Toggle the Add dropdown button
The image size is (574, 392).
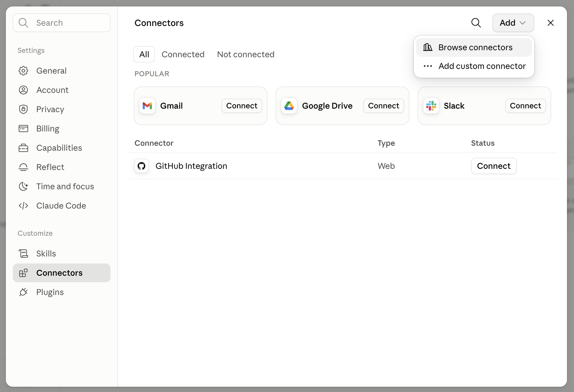[x=513, y=23]
